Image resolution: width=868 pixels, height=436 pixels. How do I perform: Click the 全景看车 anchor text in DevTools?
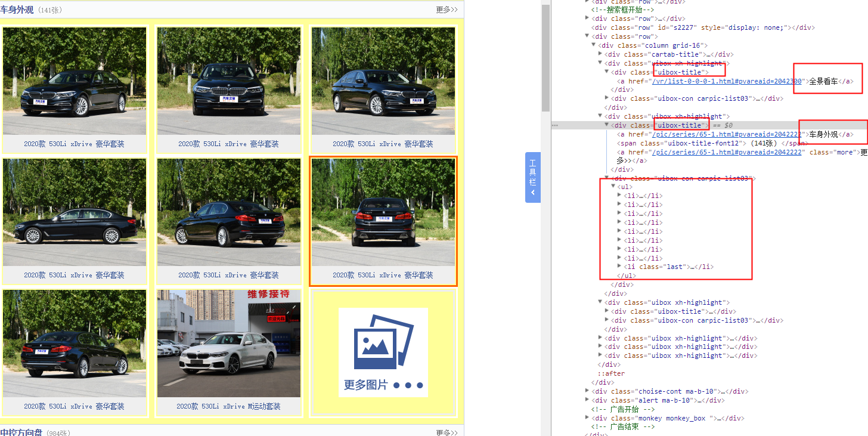point(823,81)
